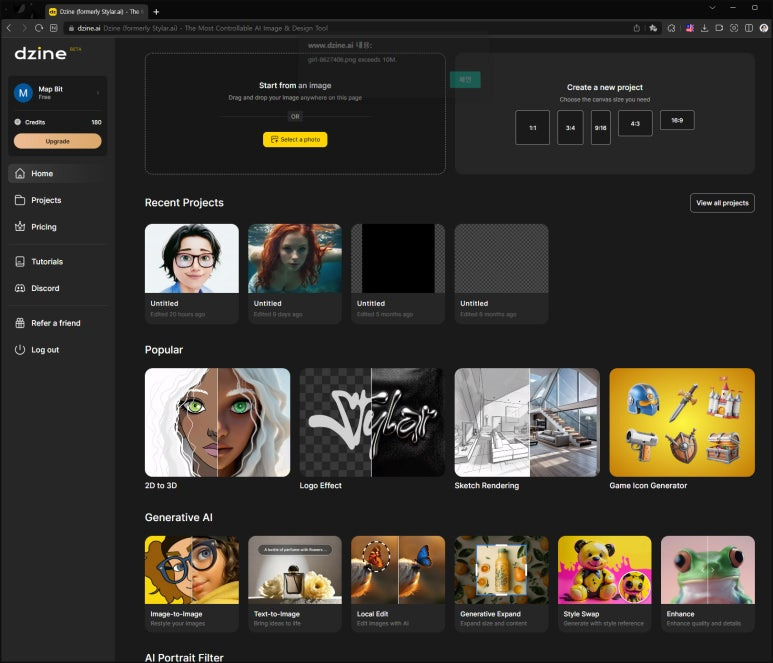Image resolution: width=773 pixels, height=663 pixels.
Task: Choose the 1:1 canvas size
Action: [532, 128]
